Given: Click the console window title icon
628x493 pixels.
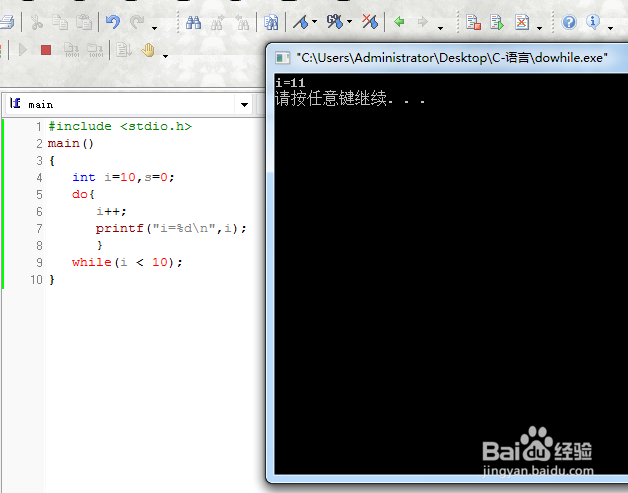Looking at the screenshot, I should pos(282,58).
